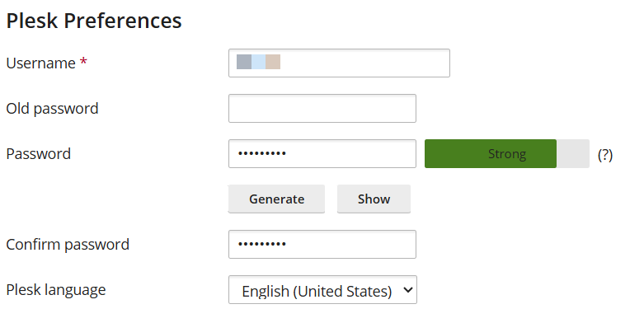644x323 pixels.
Task: Click the language select chevron arrow
Action: 408,290
